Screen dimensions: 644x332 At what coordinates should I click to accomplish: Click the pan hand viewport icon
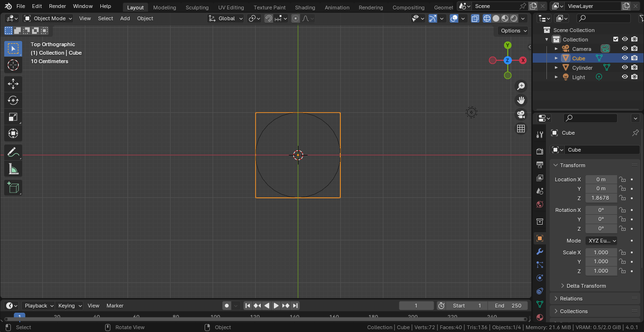[521, 100]
